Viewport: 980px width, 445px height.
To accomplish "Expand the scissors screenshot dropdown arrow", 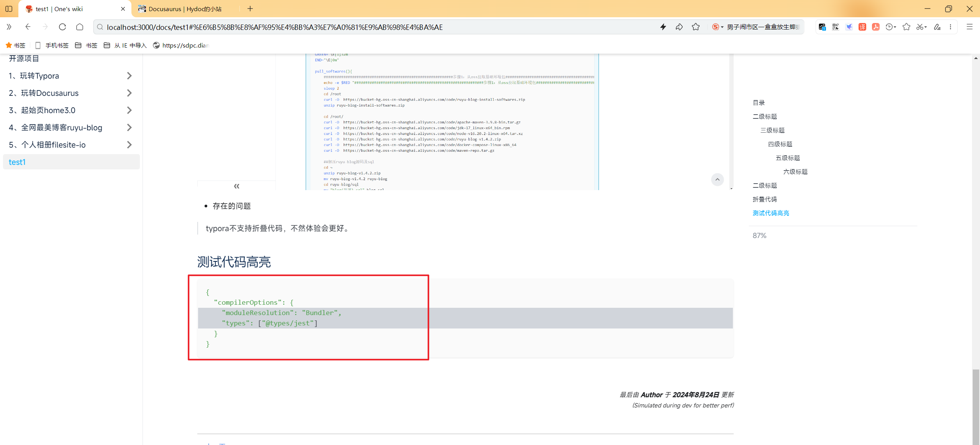I will [926, 27].
